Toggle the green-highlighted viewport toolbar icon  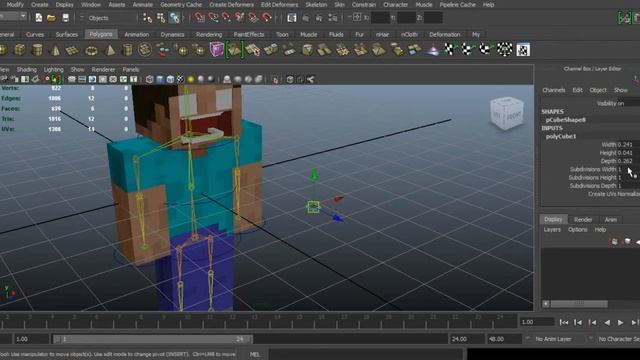(56, 79)
